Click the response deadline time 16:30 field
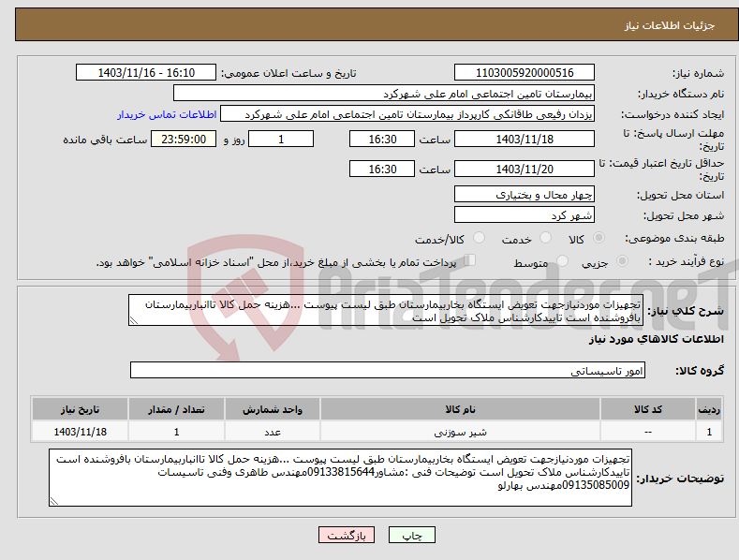This screenshot has width=739, height=560. [x=382, y=139]
